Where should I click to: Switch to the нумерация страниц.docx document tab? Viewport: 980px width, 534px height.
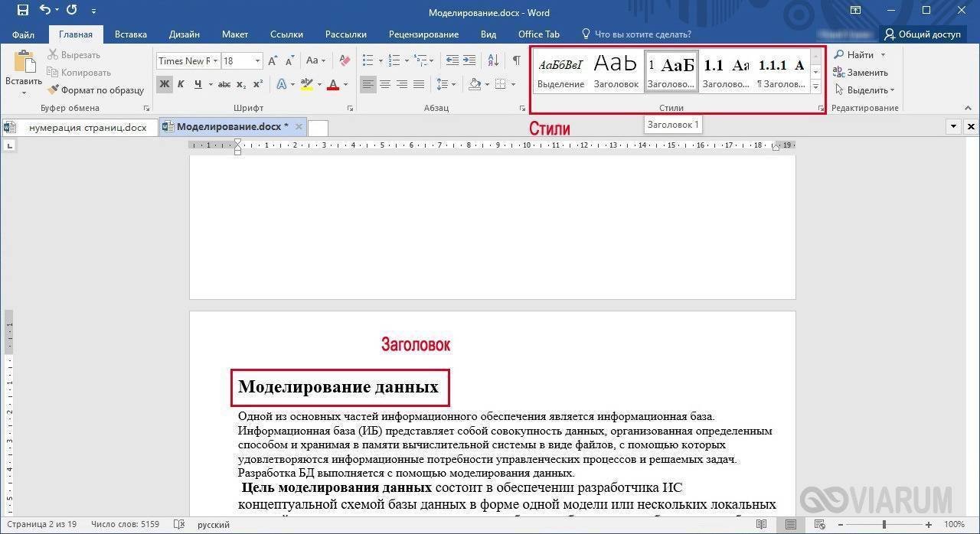pos(87,127)
